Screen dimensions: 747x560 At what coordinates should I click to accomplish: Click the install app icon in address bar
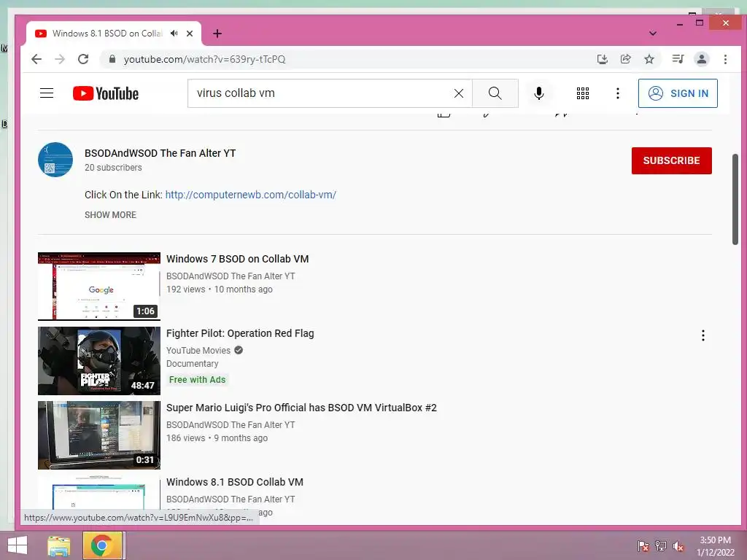point(602,59)
